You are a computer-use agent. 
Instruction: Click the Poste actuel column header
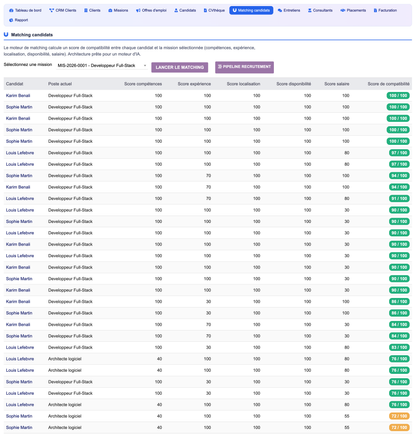(x=60, y=84)
